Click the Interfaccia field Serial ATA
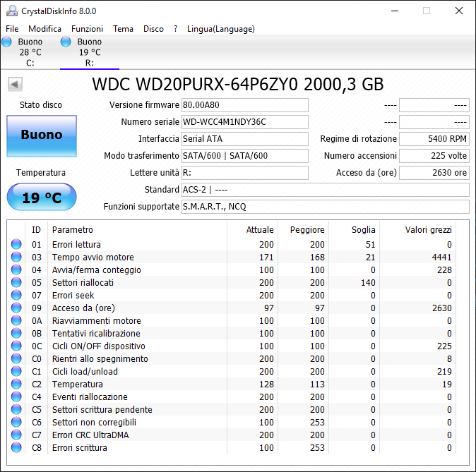This screenshot has height=472, width=476. 244,139
